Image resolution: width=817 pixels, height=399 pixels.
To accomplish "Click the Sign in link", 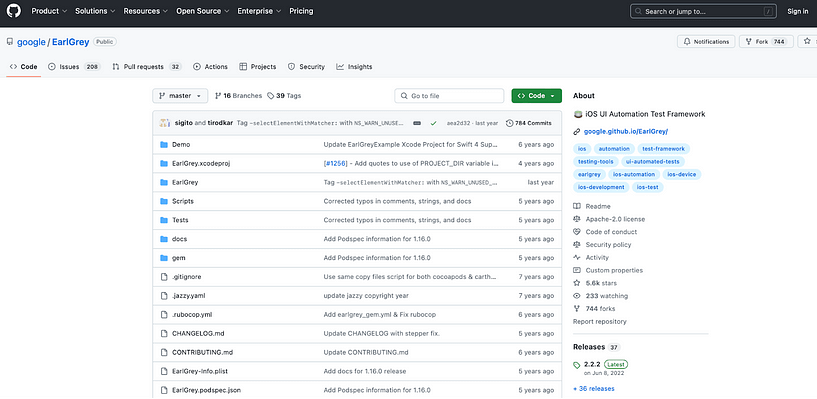I will click(798, 11).
